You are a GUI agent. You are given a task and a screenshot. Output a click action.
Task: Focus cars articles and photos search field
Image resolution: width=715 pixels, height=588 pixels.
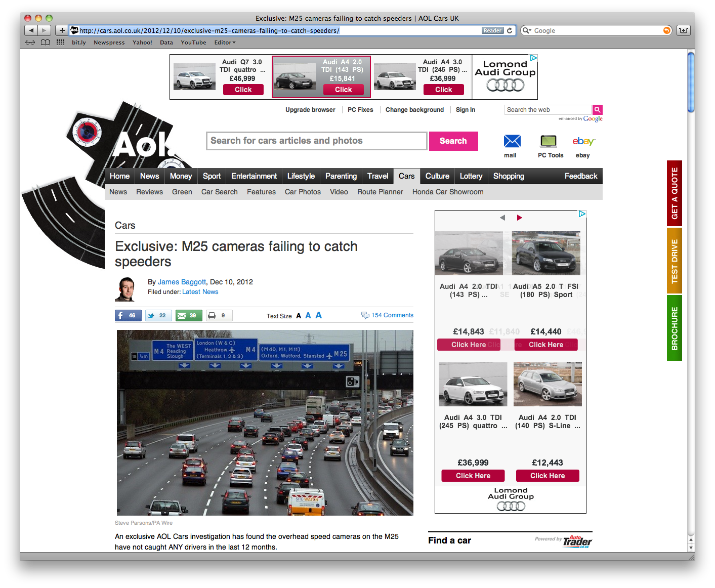(317, 141)
